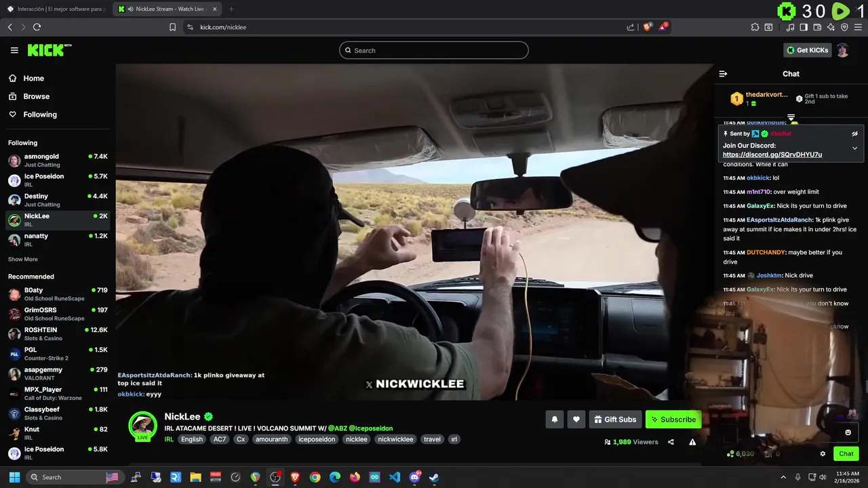Open nanatty's channel in sidebar
The image size is (868, 488).
(58, 240)
